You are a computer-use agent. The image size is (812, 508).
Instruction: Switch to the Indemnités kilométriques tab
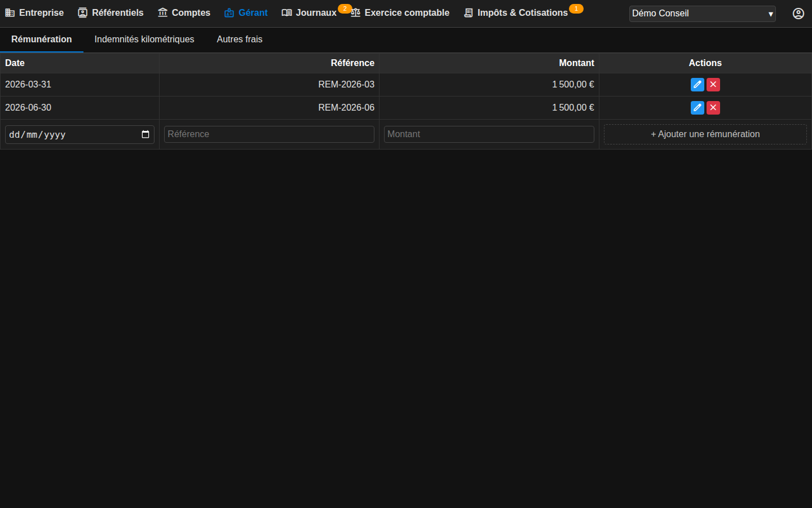click(144, 40)
